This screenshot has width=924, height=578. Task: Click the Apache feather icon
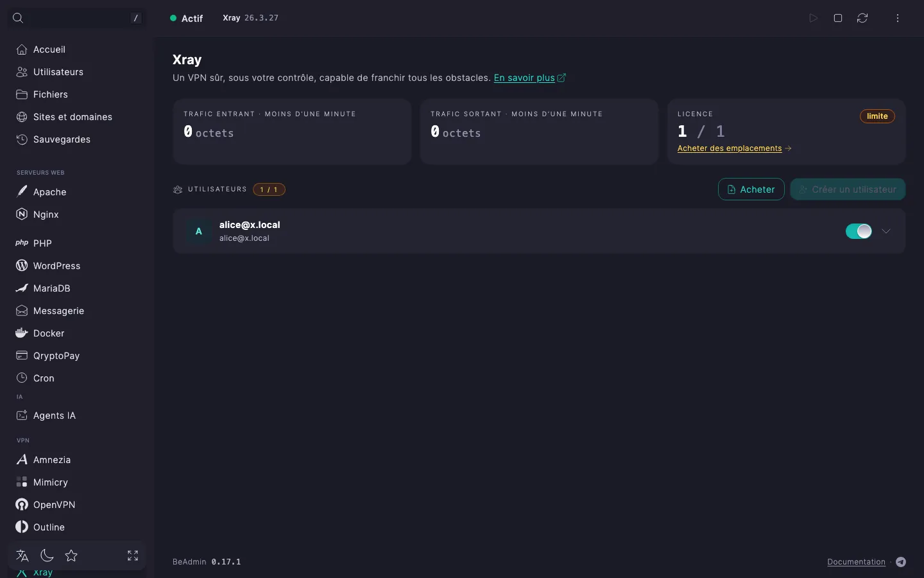pyautogui.click(x=22, y=191)
